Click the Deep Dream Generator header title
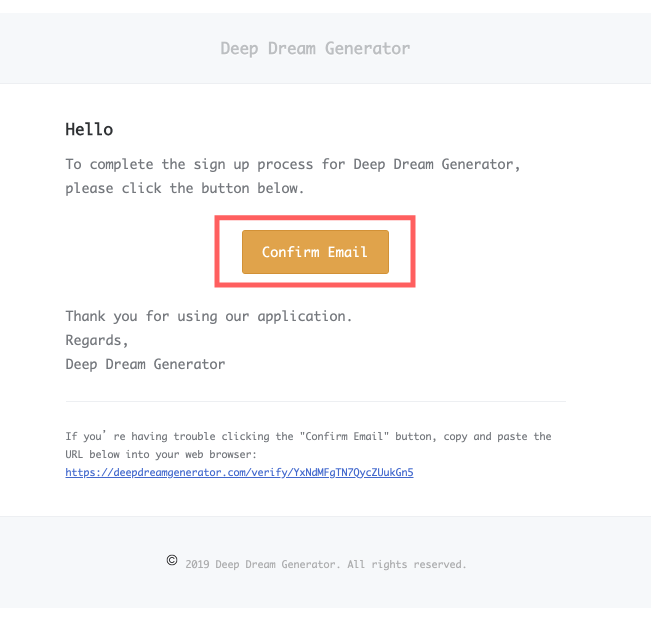The image size is (651, 629). pos(315,49)
